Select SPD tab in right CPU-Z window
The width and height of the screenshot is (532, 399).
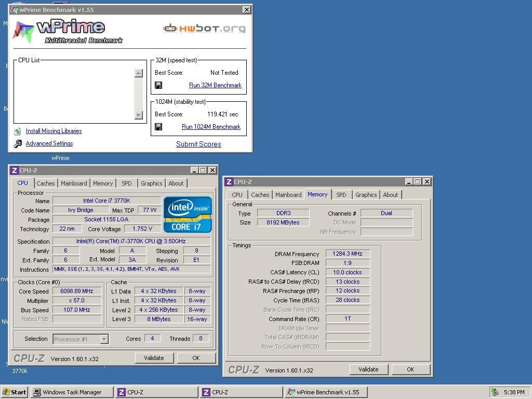tap(341, 195)
